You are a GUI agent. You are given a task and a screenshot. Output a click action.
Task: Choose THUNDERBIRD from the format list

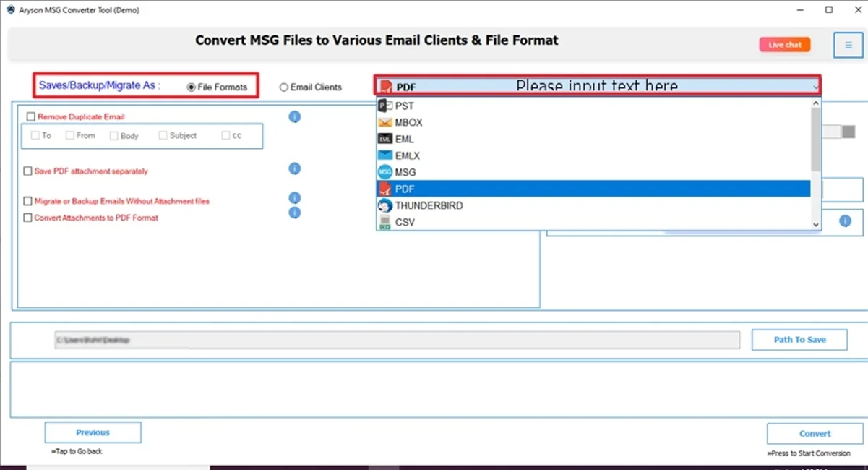pos(593,205)
